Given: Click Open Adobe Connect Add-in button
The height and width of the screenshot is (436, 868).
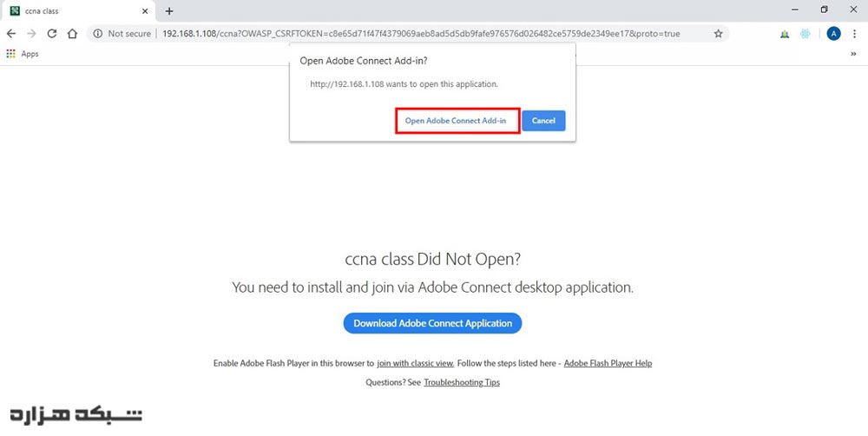Looking at the screenshot, I should click(x=456, y=121).
